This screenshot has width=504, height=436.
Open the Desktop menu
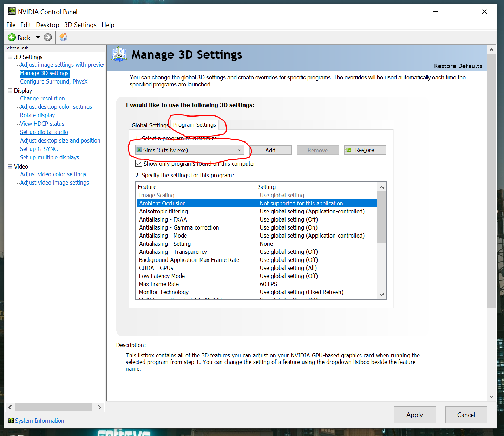(x=47, y=25)
